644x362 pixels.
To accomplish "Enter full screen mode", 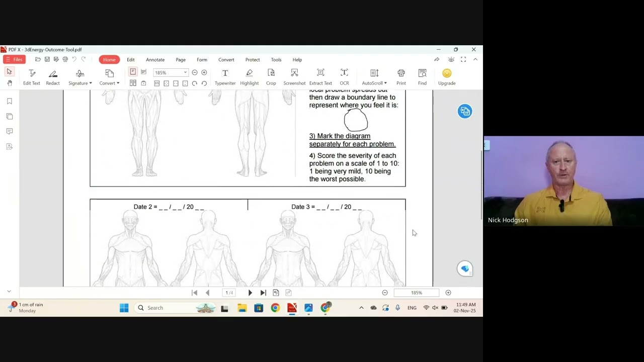I will click(x=463, y=60).
